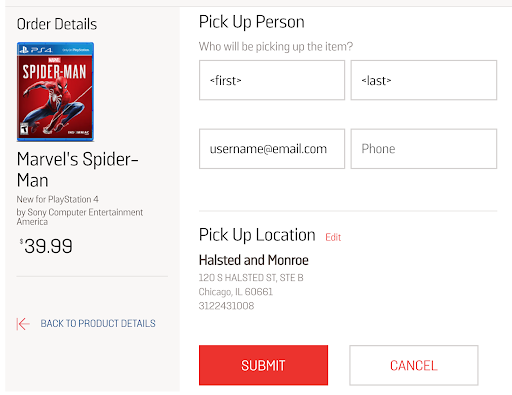Focus the first name input field
Image resolution: width=512 pixels, height=395 pixels.
click(272, 80)
